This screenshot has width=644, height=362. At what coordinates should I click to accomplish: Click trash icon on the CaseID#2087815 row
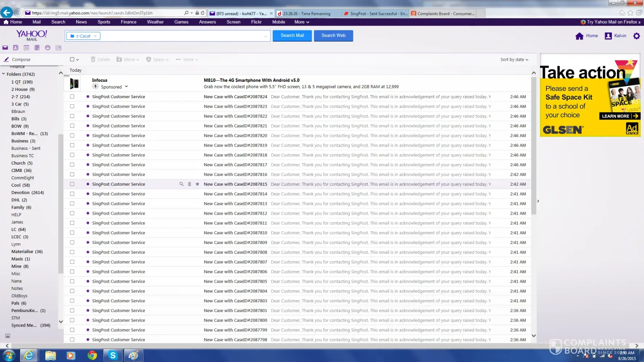[x=189, y=184]
